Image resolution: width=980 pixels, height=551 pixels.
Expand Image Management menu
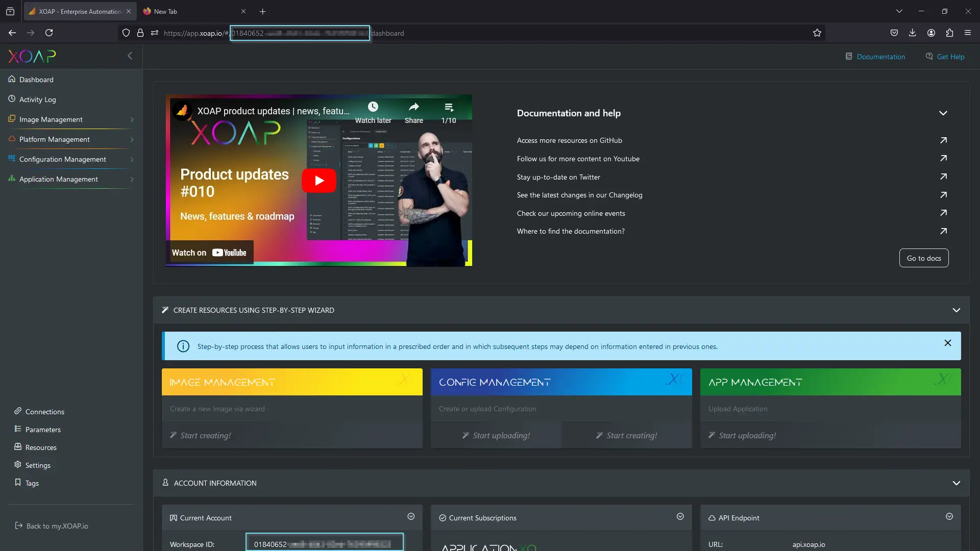coord(71,119)
